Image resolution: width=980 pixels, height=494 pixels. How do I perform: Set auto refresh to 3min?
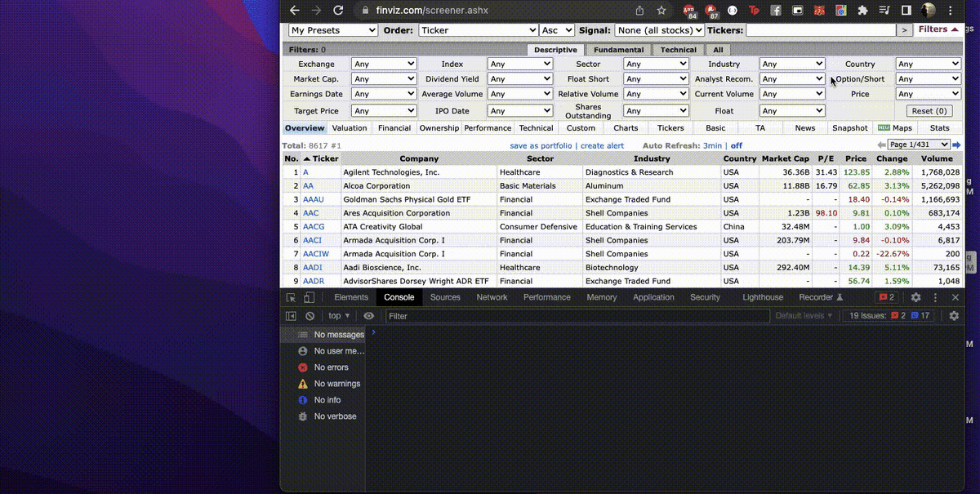click(712, 145)
